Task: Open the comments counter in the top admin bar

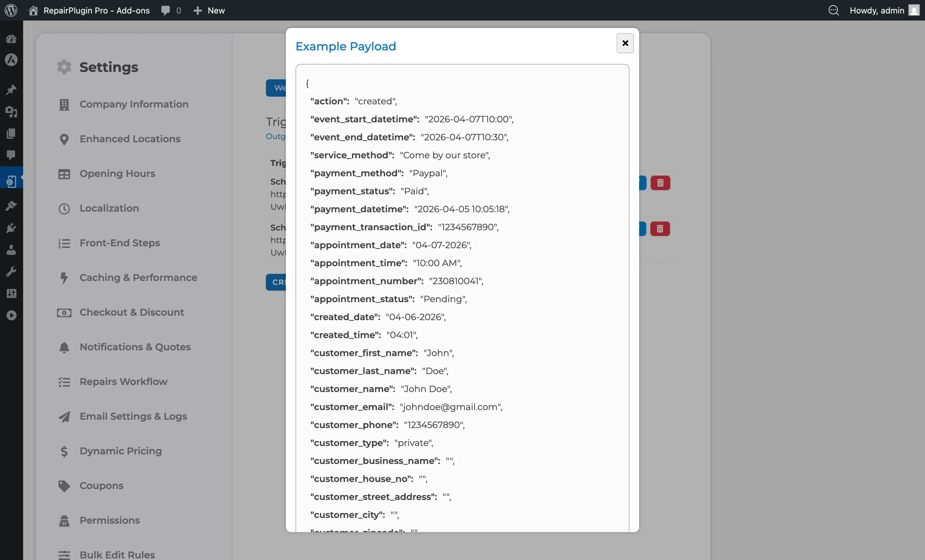Action: (x=171, y=11)
